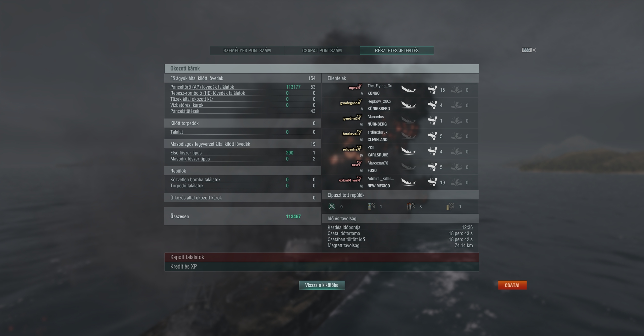Click the Fuso ship silhouette icon
Screen dimensions: 644x336
pos(356,164)
